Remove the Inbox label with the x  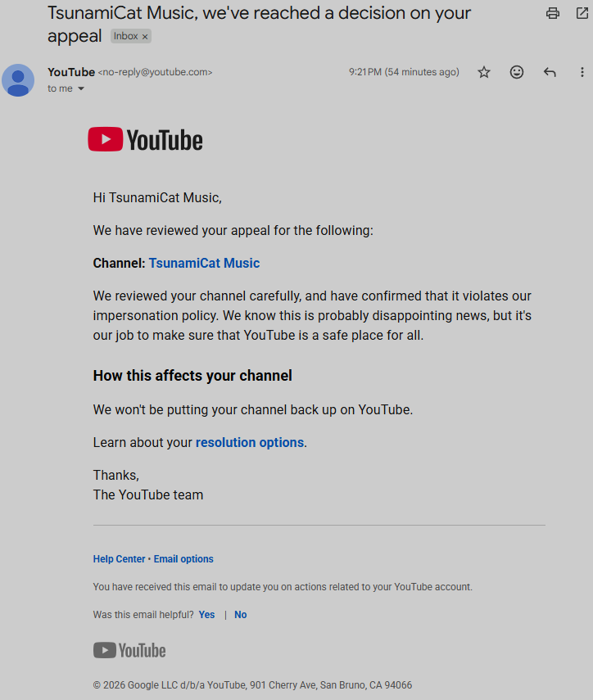(x=145, y=37)
